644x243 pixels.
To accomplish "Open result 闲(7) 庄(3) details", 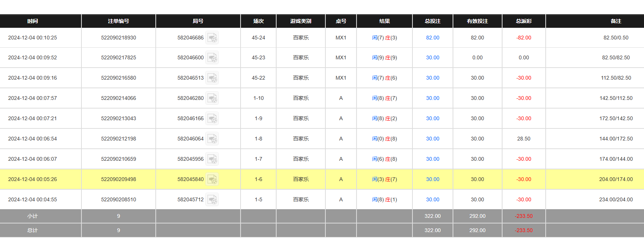I will (x=384, y=38).
